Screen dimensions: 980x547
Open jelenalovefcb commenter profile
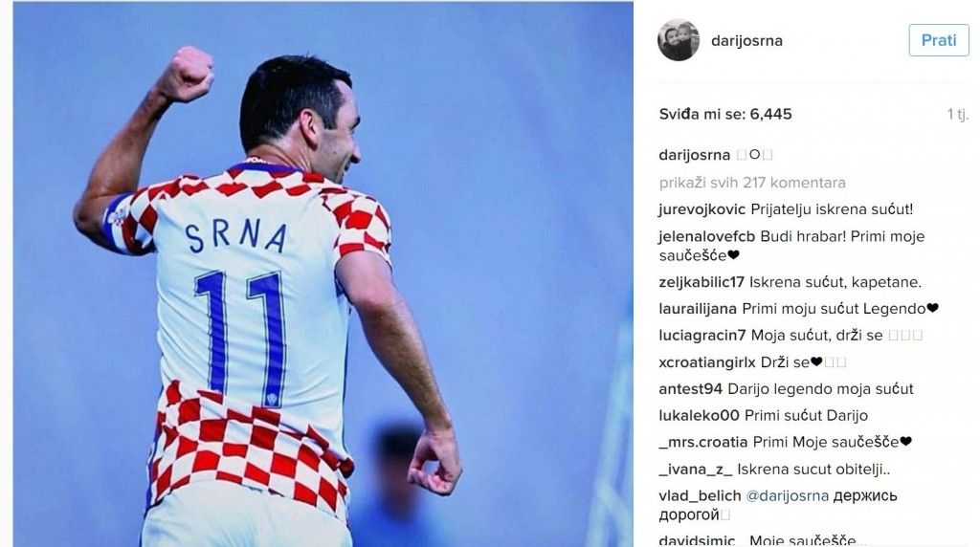point(707,236)
